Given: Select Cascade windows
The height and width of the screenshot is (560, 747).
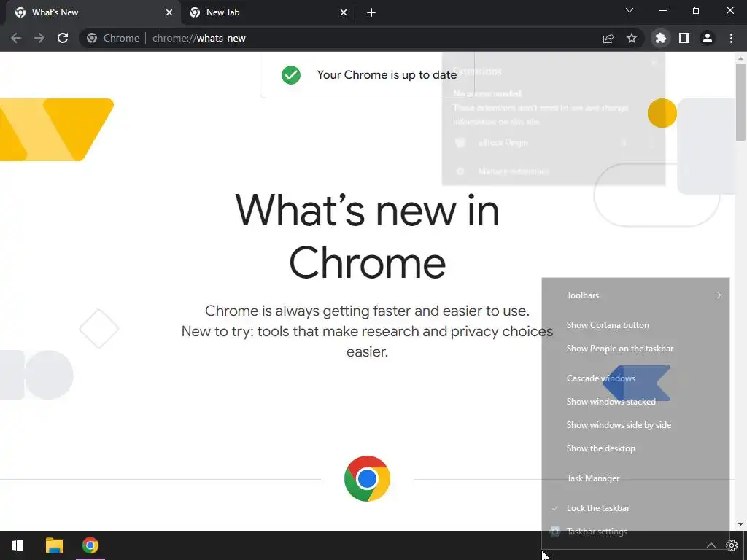Looking at the screenshot, I should pos(635,378).
